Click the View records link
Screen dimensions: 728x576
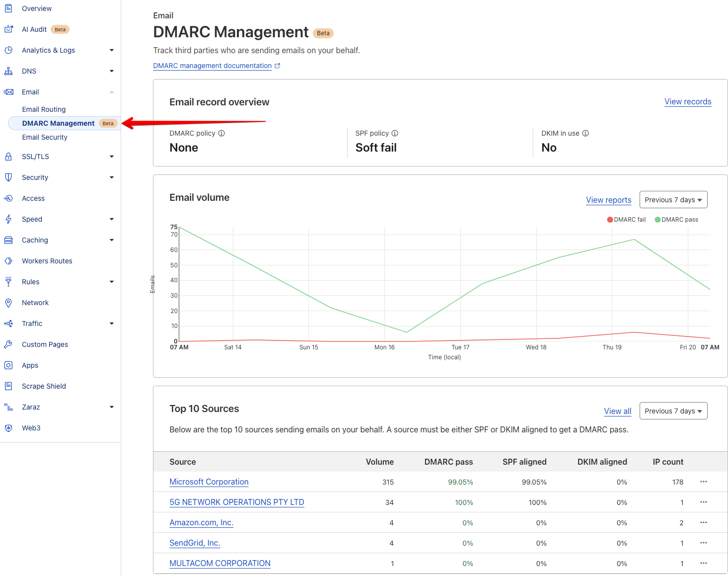(x=688, y=101)
